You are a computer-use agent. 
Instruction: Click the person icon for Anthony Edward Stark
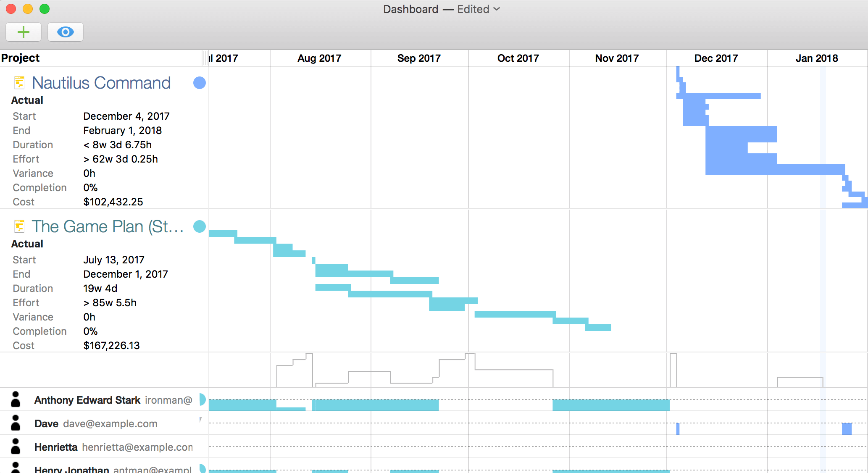tap(16, 399)
